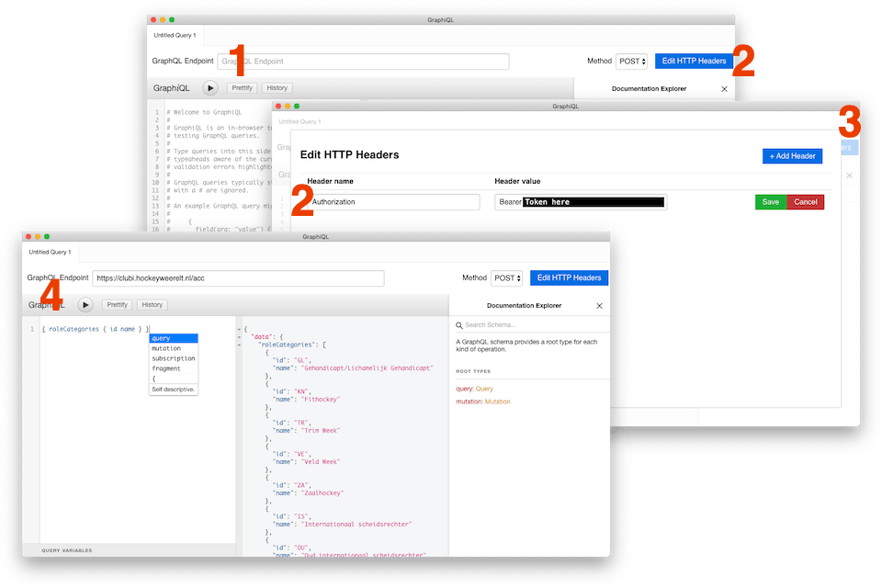The width and height of the screenshot is (882, 588).
Task: Open the Mutation root type link
Action: pos(497,401)
